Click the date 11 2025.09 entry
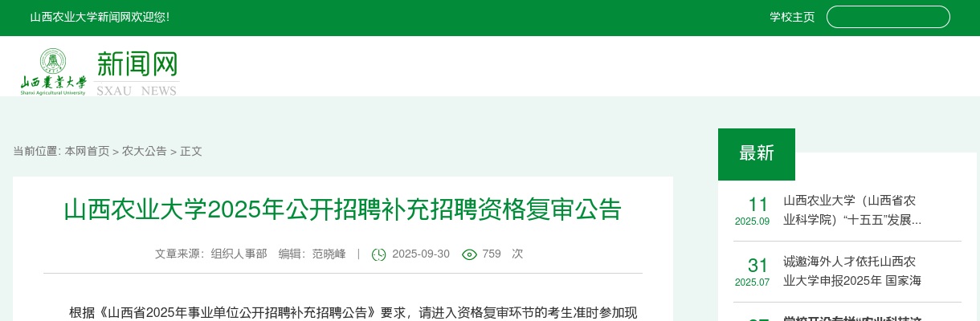980x321 pixels. tap(752, 210)
